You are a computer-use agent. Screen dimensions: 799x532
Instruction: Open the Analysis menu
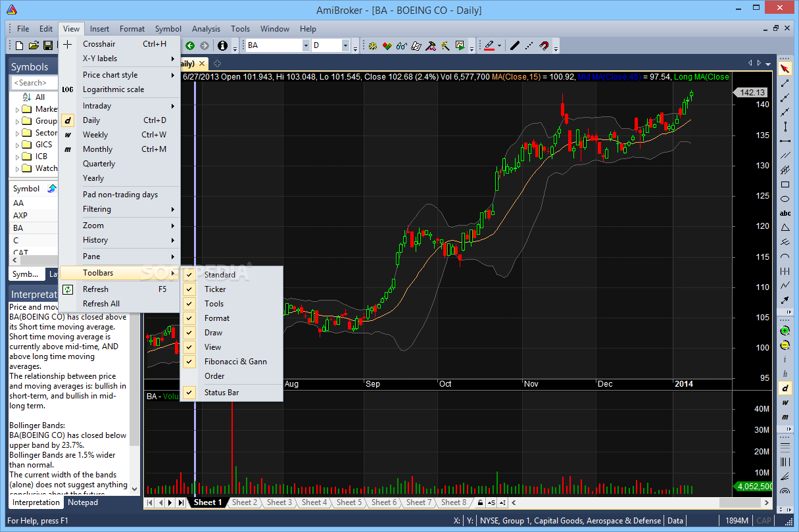tap(206, 29)
